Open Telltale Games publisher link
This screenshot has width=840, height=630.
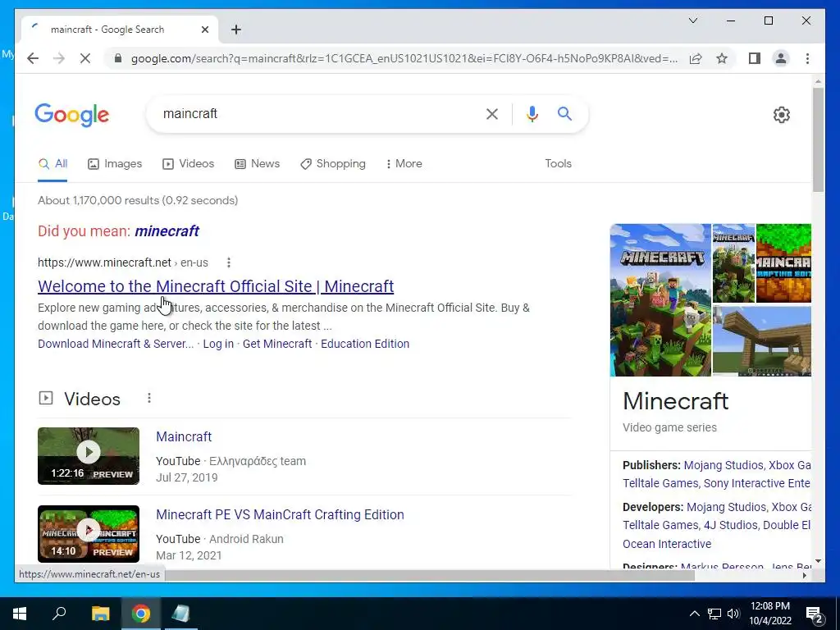[660, 483]
